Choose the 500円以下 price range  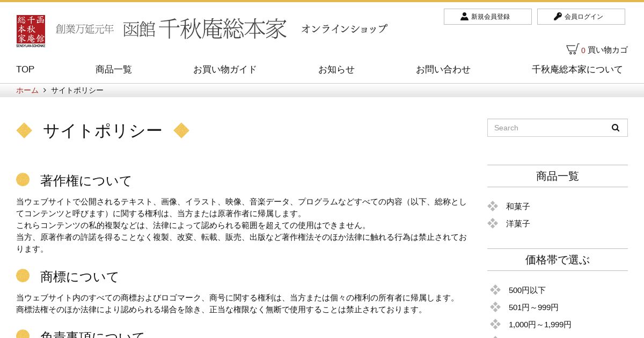pos(527,290)
